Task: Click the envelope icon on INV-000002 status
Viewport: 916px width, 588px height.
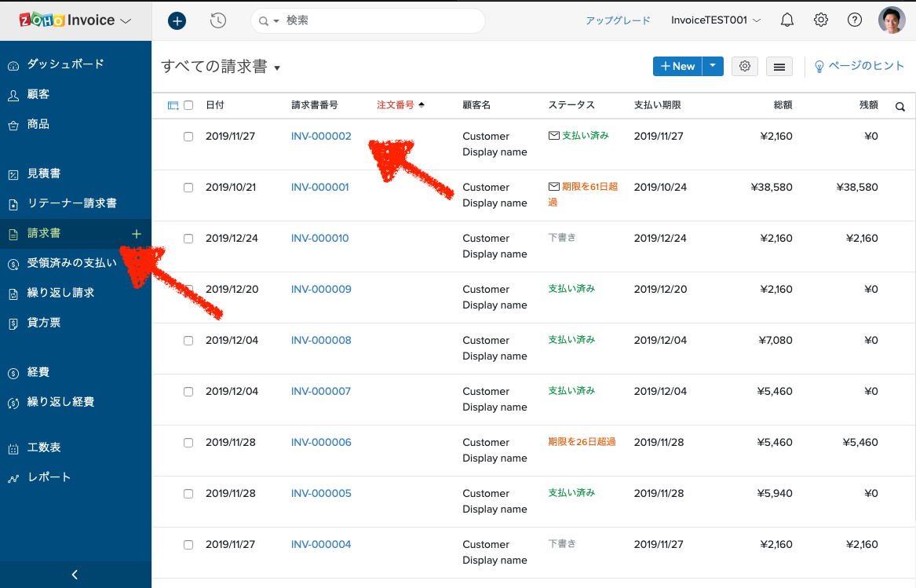Action: [554, 136]
